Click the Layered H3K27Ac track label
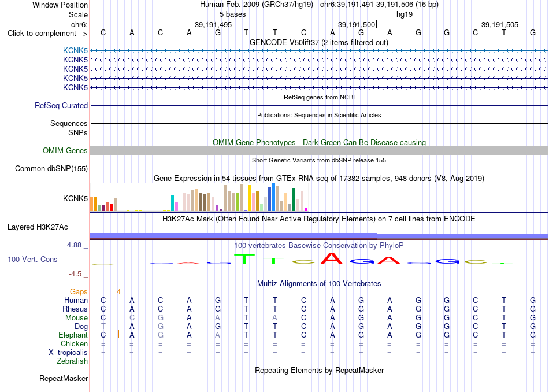Screen dimensions: 549x392 click(38, 227)
